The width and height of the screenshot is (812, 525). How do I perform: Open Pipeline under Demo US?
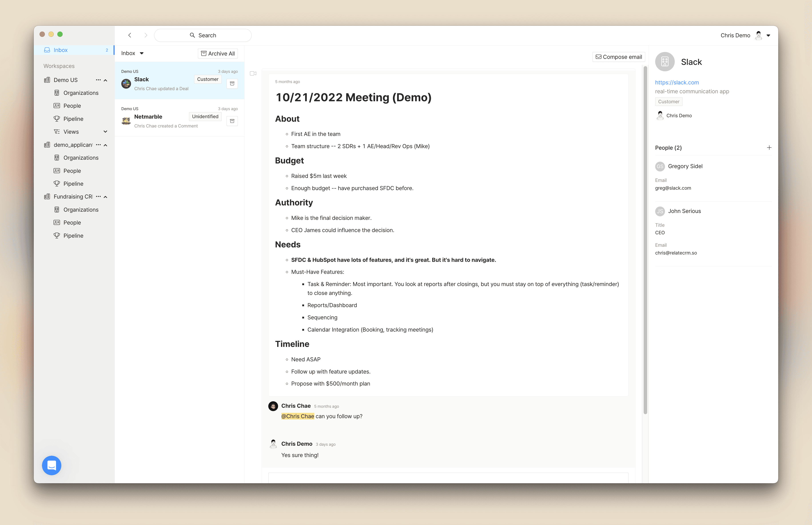pyautogui.click(x=73, y=119)
